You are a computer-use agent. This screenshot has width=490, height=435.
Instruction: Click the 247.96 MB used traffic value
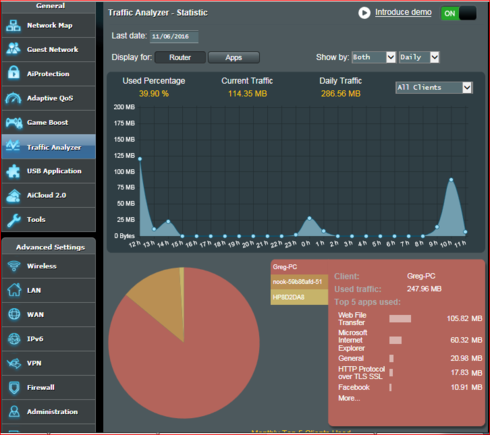[424, 289]
